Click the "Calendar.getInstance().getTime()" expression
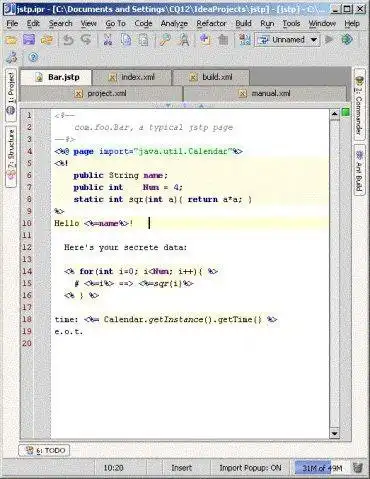 tap(183, 319)
